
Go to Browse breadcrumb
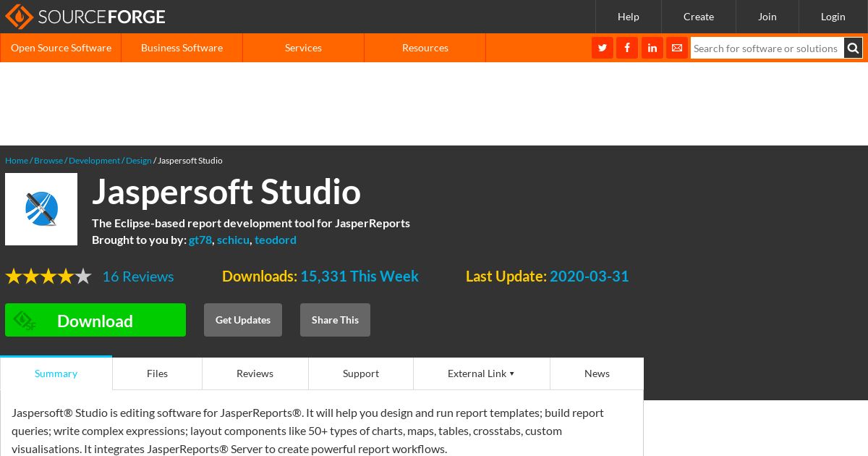coord(48,161)
